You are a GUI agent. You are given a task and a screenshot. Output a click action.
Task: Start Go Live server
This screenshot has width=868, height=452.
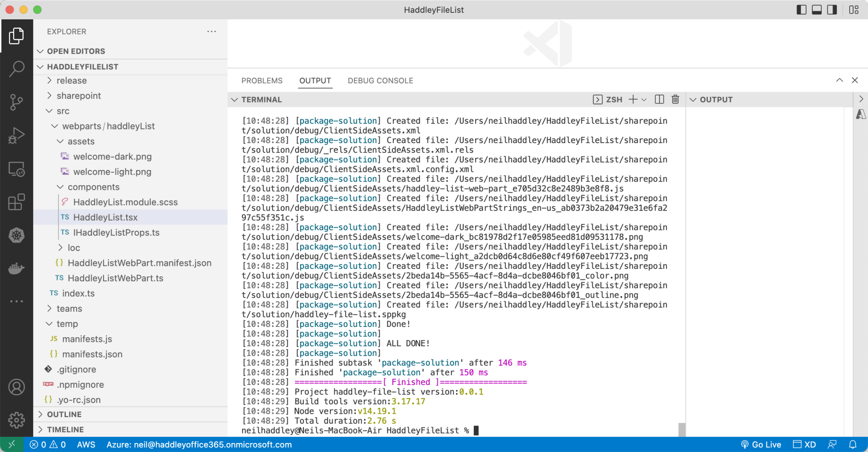[761, 444]
